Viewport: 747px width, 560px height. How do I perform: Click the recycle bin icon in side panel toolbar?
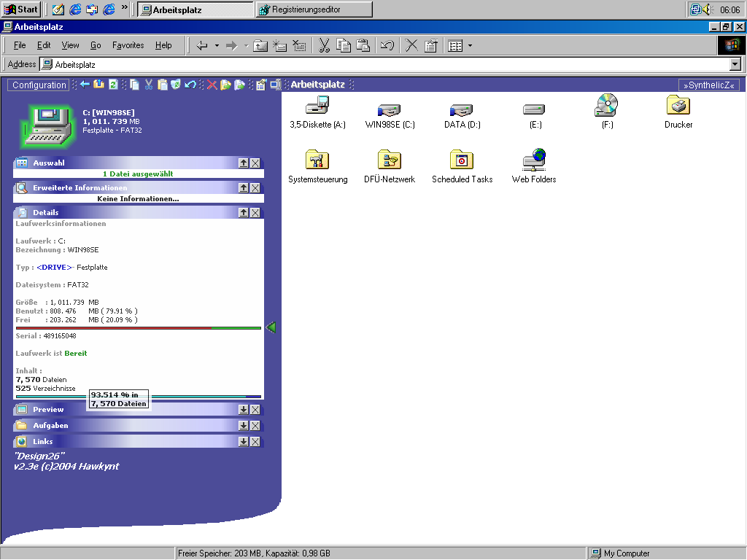pyautogui.click(x=176, y=85)
